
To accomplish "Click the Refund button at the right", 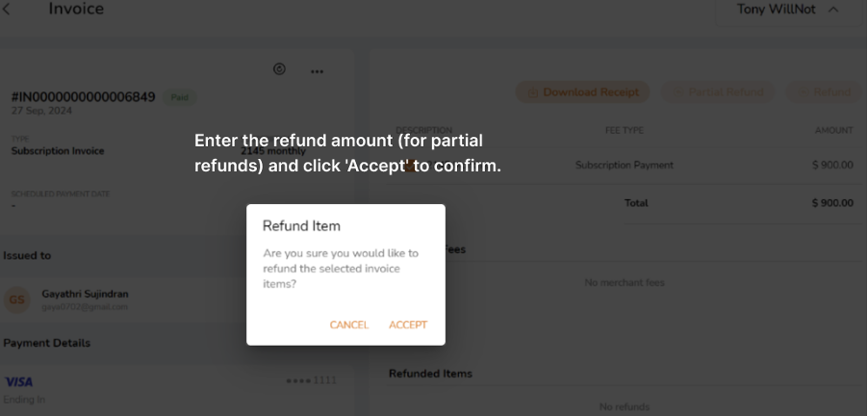I will (x=825, y=91).
